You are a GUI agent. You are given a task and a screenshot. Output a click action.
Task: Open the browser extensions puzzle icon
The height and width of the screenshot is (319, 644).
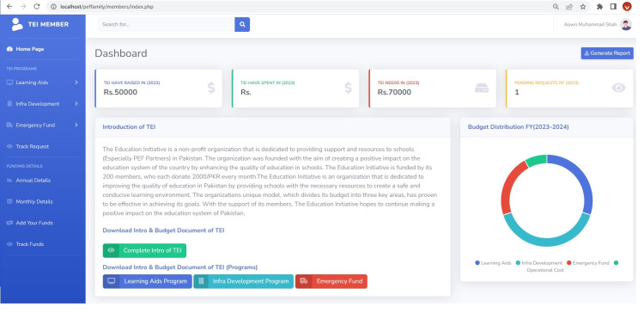tap(599, 7)
